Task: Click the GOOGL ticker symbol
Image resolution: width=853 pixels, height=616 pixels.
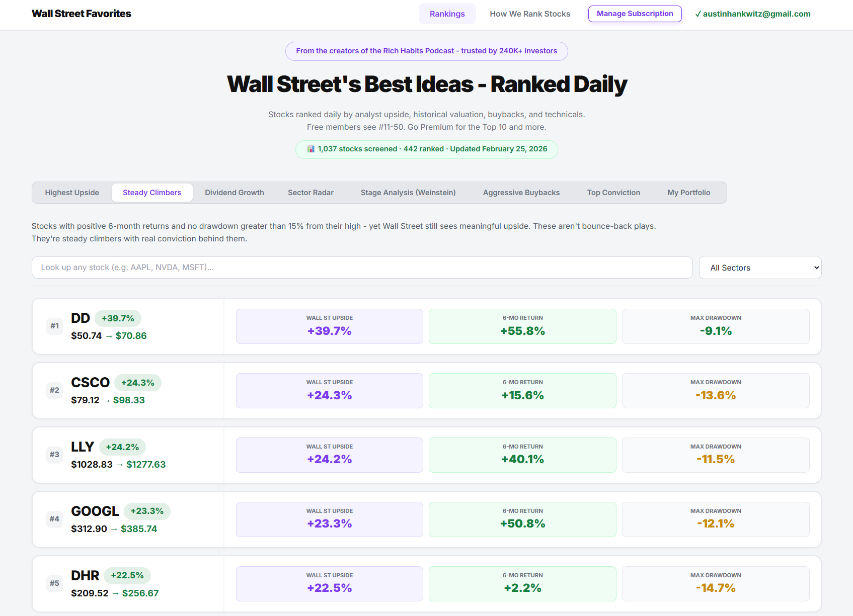Action: tap(95, 511)
